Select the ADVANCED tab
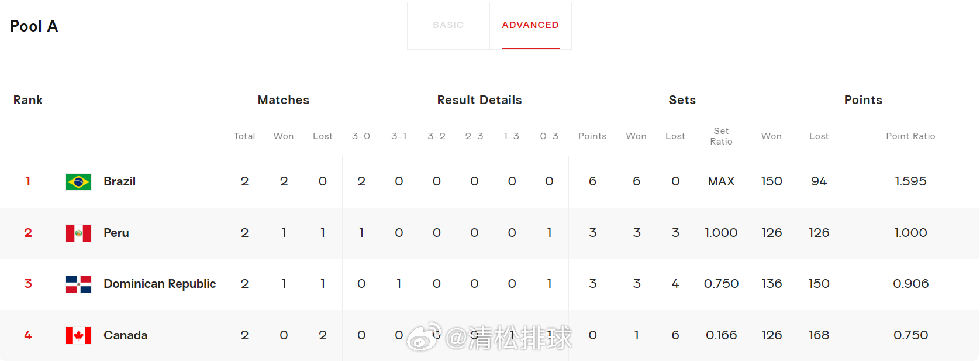 [x=530, y=25]
